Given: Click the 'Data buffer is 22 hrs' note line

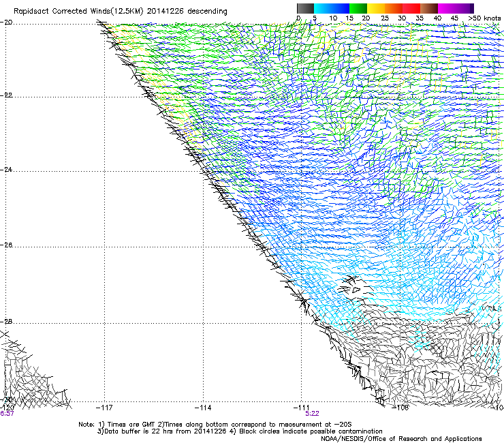Looking at the screenshot, I should point(240,431).
